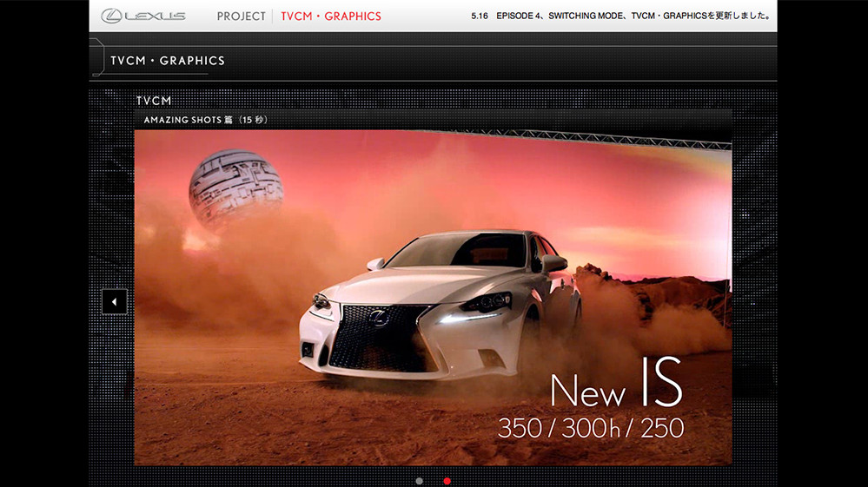Click the AMAZING SHOTS video image
This screenshot has height=487, width=868.
point(433,298)
